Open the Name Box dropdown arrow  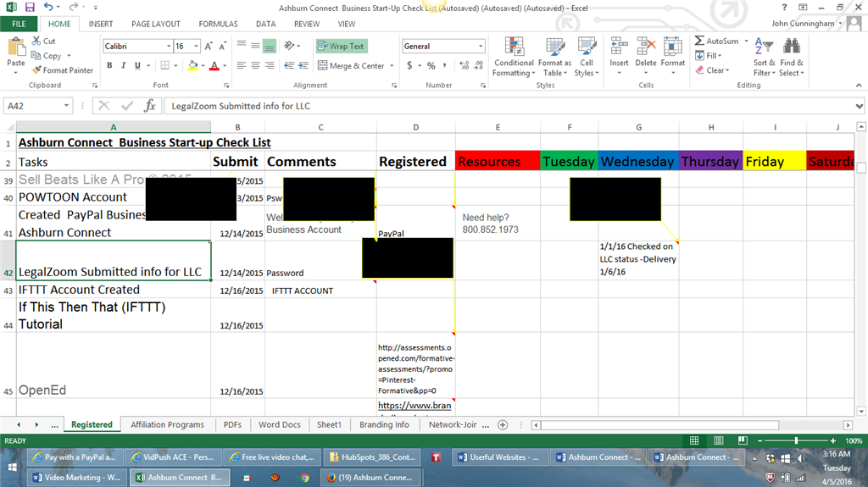[66, 106]
